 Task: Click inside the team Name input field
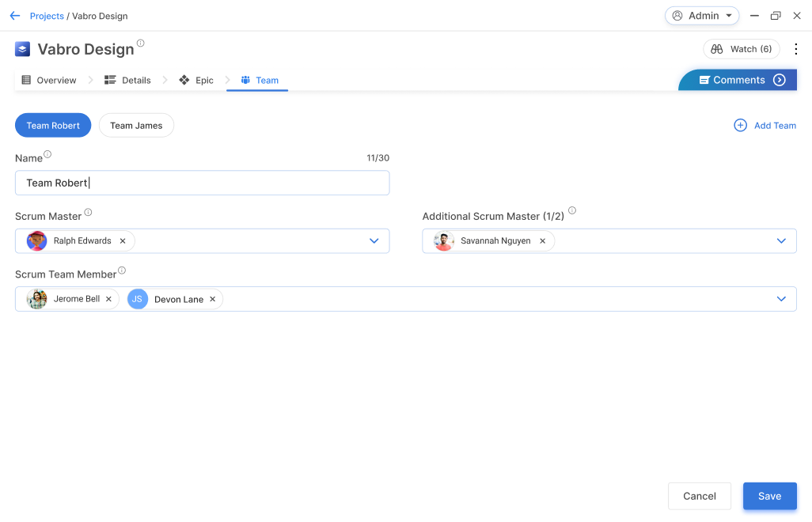[x=202, y=183]
